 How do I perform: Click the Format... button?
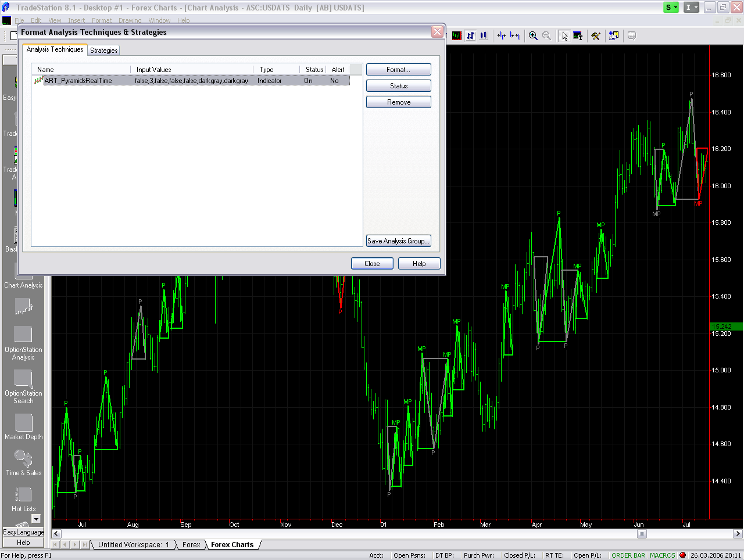point(398,70)
